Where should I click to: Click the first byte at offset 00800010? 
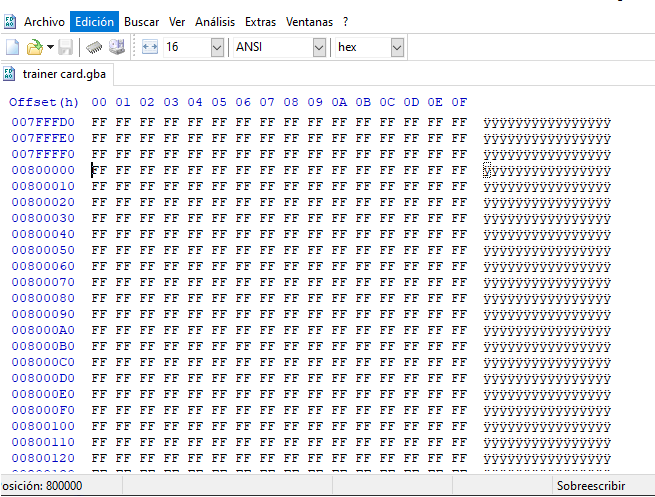point(99,186)
